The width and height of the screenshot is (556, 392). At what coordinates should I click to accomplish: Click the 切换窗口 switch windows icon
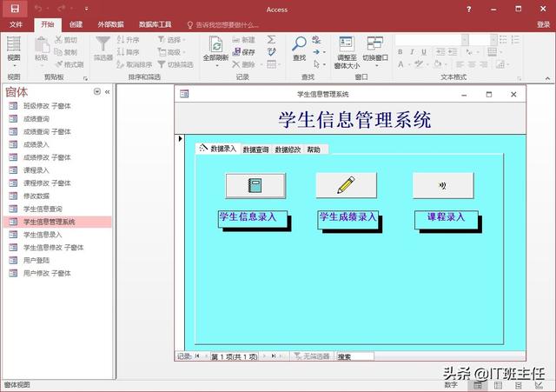click(x=375, y=44)
